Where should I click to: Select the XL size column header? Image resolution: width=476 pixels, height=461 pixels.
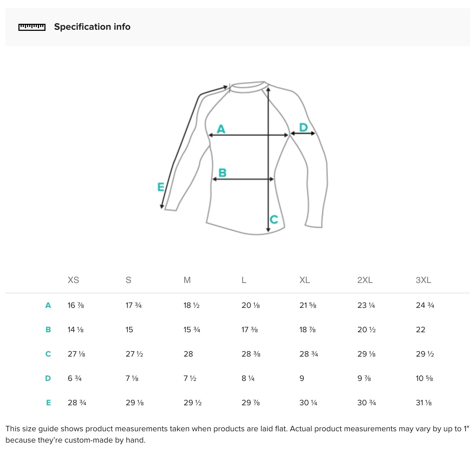(x=305, y=280)
